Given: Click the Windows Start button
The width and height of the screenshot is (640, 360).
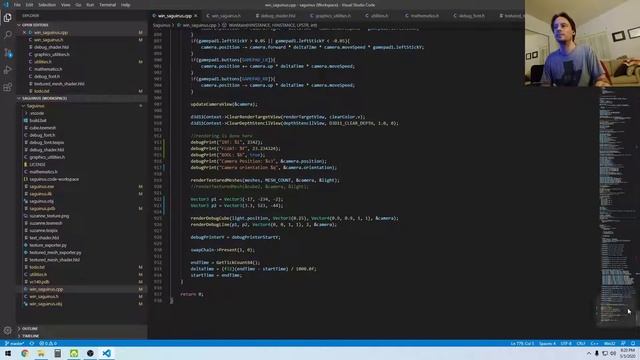Looking at the screenshot, I should [x=8, y=353].
